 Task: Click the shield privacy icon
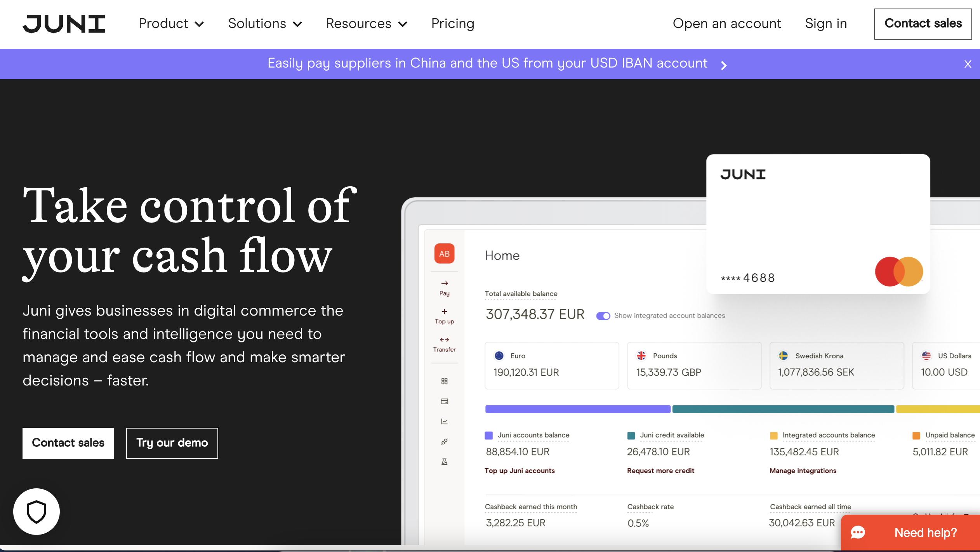(36, 511)
